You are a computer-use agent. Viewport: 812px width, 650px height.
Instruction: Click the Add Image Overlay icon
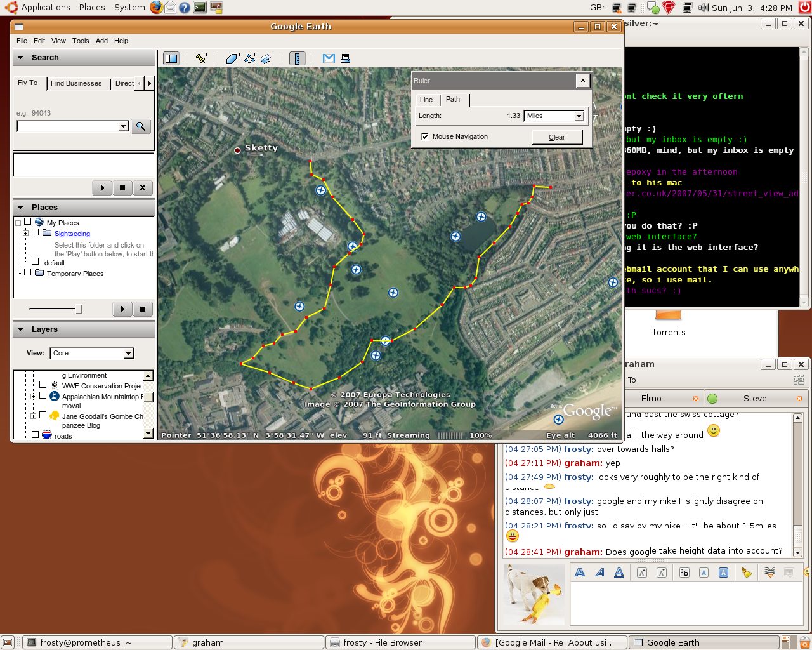pos(267,58)
